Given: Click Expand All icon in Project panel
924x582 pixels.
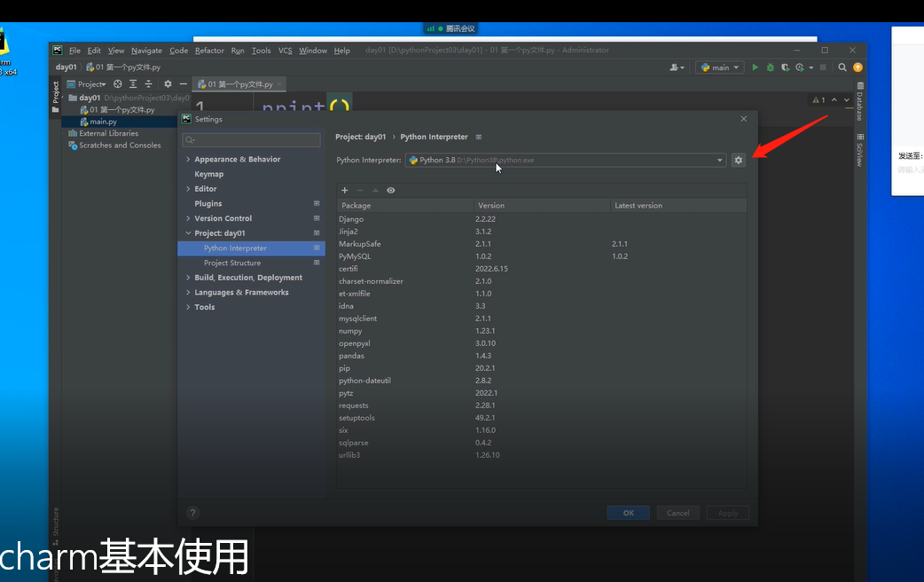Looking at the screenshot, I should tap(133, 83).
